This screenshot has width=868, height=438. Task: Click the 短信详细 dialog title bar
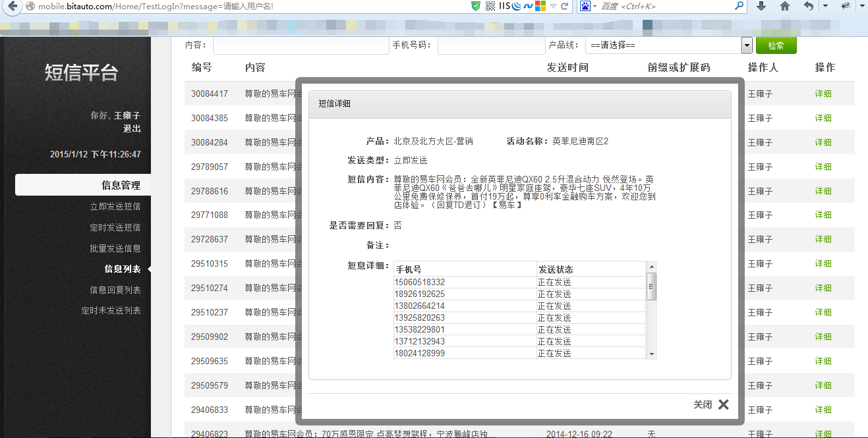coord(520,103)
